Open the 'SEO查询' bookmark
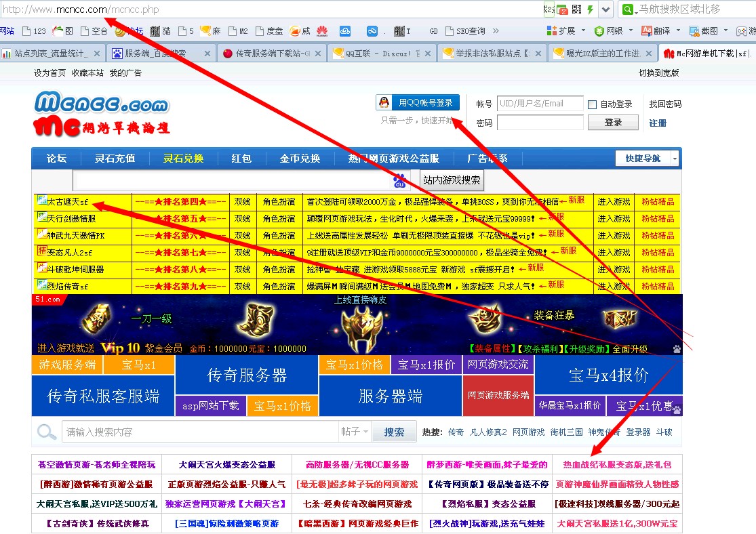The image size is (756, 534). point(465,31)
